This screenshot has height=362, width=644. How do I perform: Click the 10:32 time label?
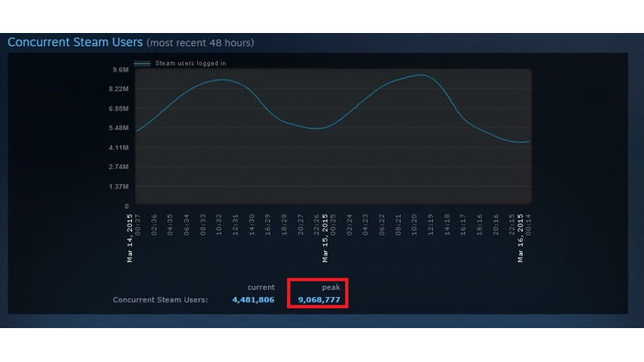tap(219, 225)
